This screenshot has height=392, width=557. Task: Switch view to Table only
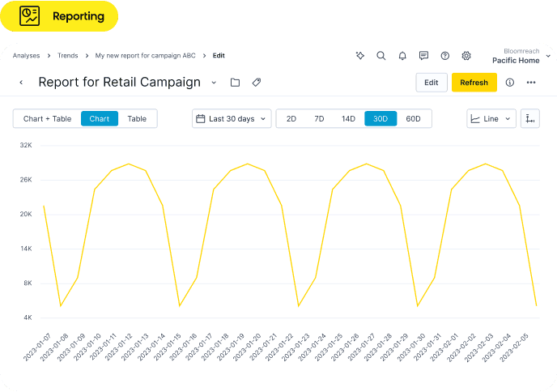(x=137, y=119)
